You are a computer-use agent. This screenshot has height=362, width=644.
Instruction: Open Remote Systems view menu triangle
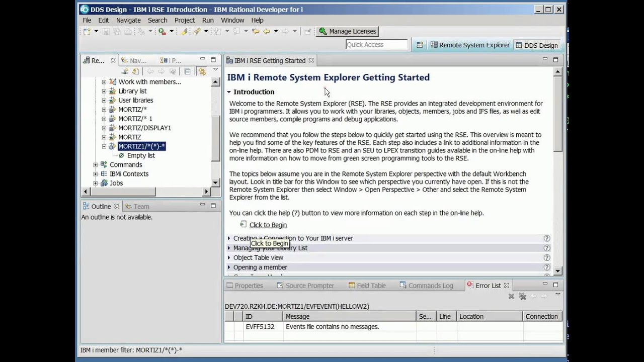[215, 70]
